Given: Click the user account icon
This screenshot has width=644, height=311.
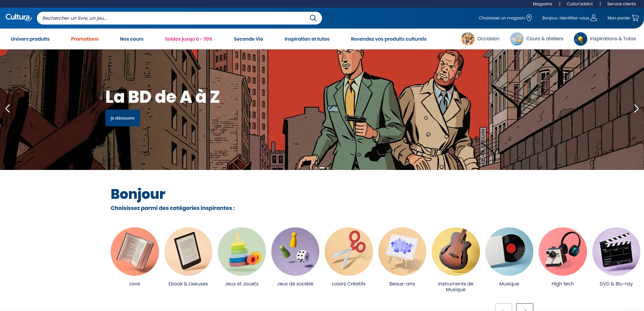Looking at the screenshot, I should click(x=594, y=18).
